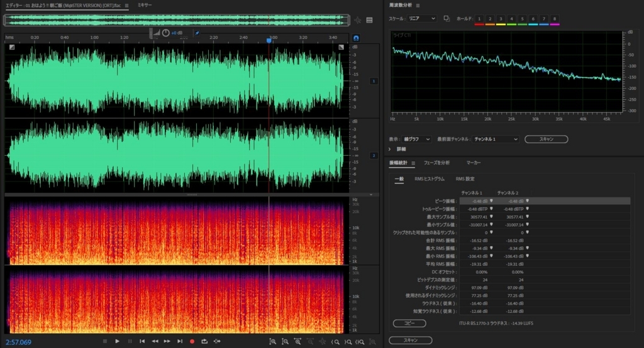The height and width of the screenshot is (348, 644).
Task: Click the Play button in transport
Action: (117, 341)
